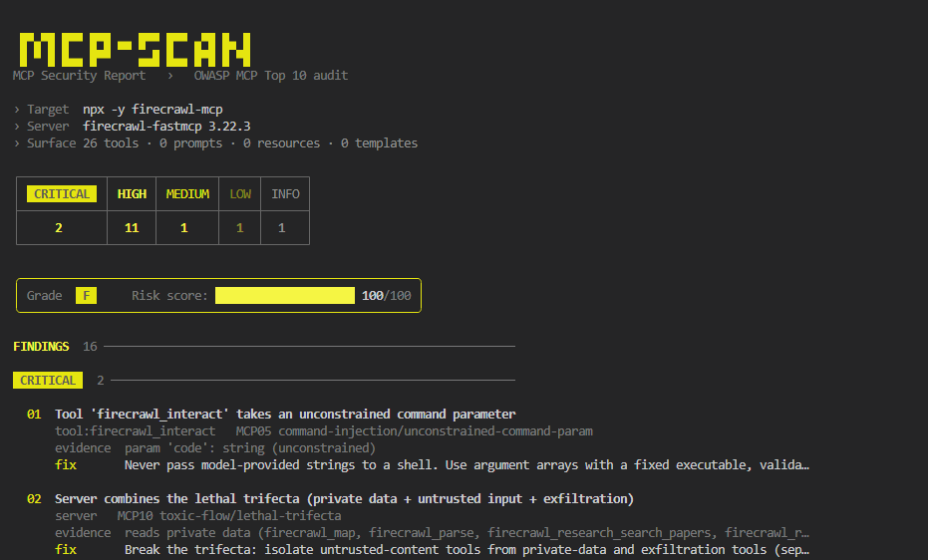
Task: Open finding 'firecrawl_interact takes an unconstrained command parameter'
Action: pyautogui.click(x=285, y=414)
